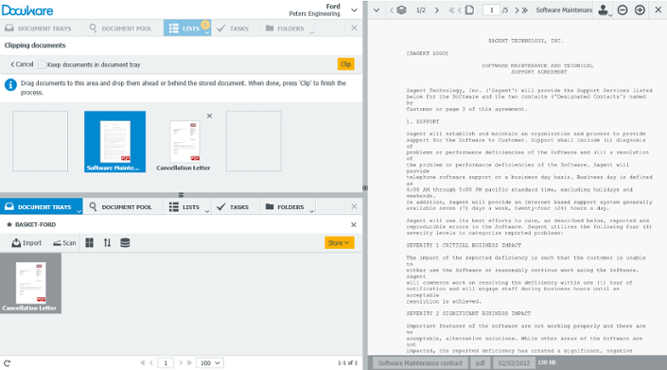Select Cancellation Letter in BASKET-FORD tray
Viewport: 667px width, 370px height.
pos(31,283)
